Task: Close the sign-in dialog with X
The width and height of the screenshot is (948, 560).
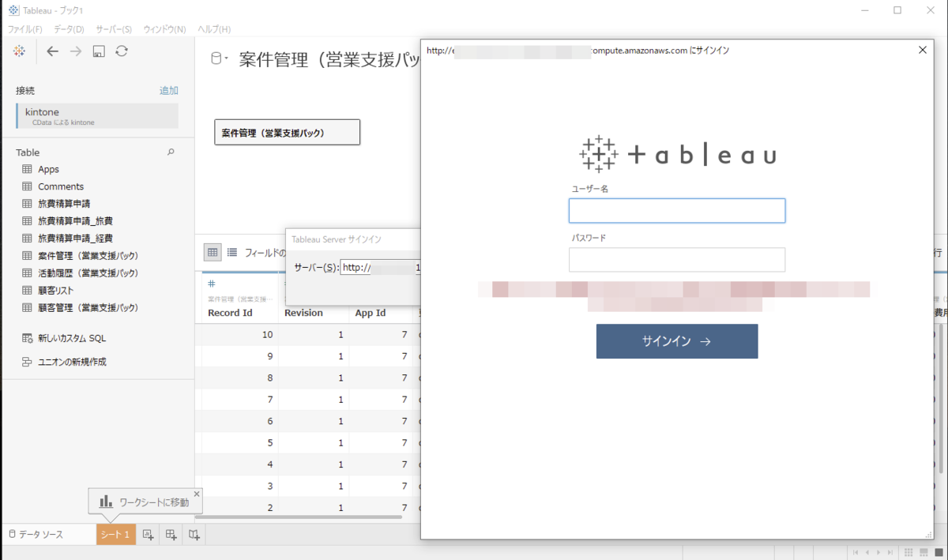Action: (923, 50)
